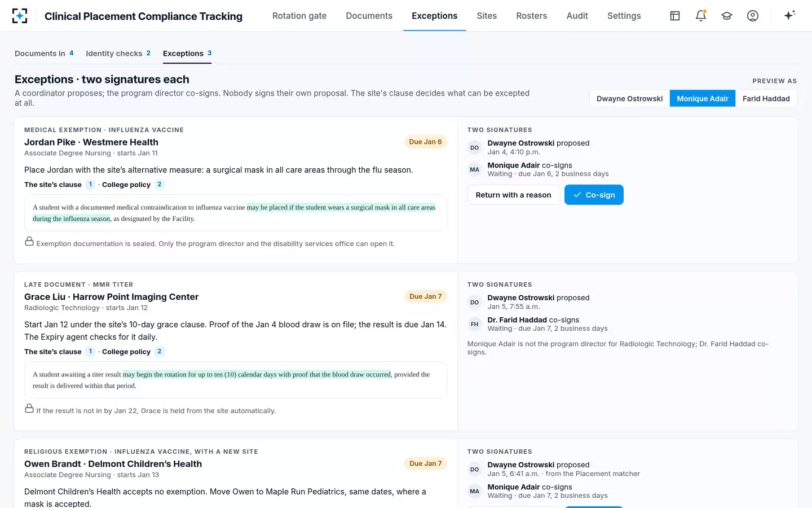Click Due Jan 7 badge on Owen Brandt card
This screenshot has height=508, width=812.
(x=426, y=463)
